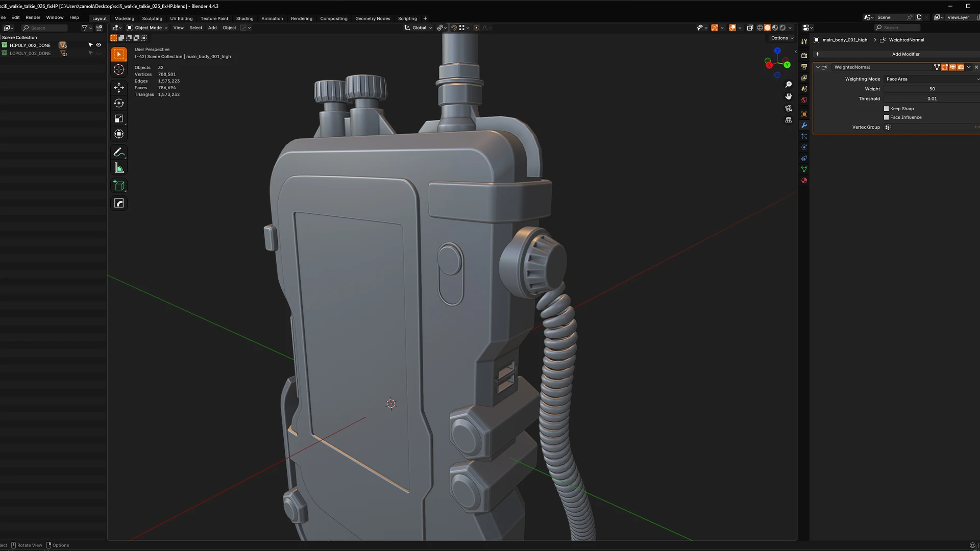Toggle selectability of HIPOLY_002_DONE collection
The height and width of the screenshot is (551, 980).
pos(91,45)
